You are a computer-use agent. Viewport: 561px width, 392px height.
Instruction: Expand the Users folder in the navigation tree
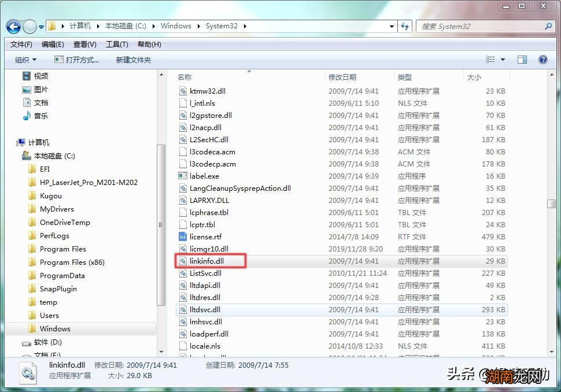pyautogui.click(x=25, y=315)
